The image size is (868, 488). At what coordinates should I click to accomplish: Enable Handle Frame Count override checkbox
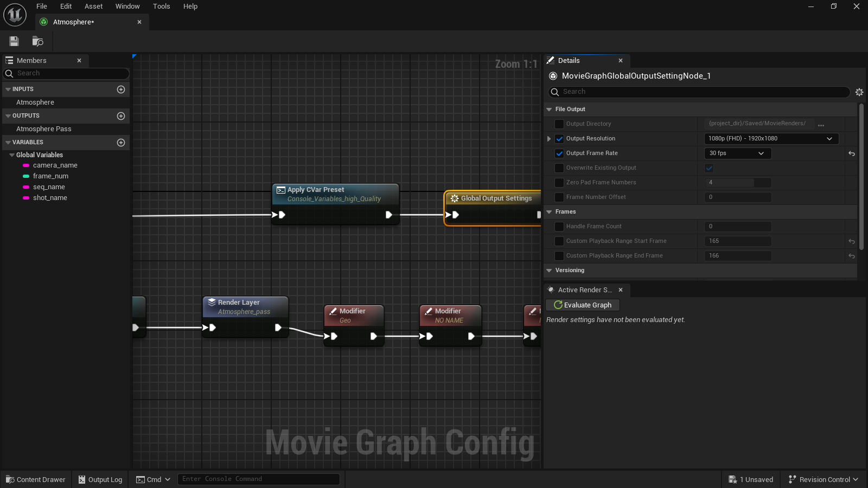click(x=559, y=227)
